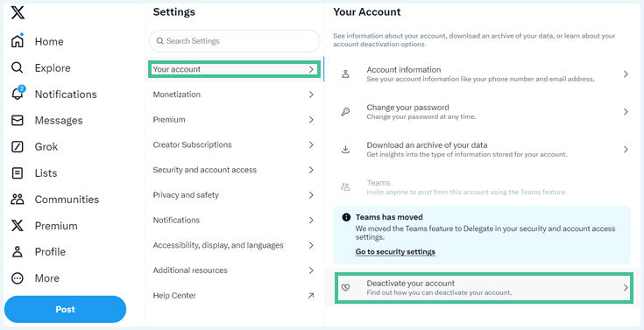Open Communities people icon
Image resolution: width=644 pixels, height=330 pixels.
(18, 199)
